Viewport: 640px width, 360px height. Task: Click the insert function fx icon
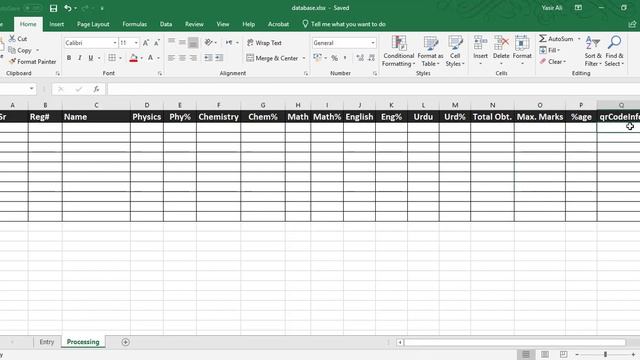click(96, 89)
